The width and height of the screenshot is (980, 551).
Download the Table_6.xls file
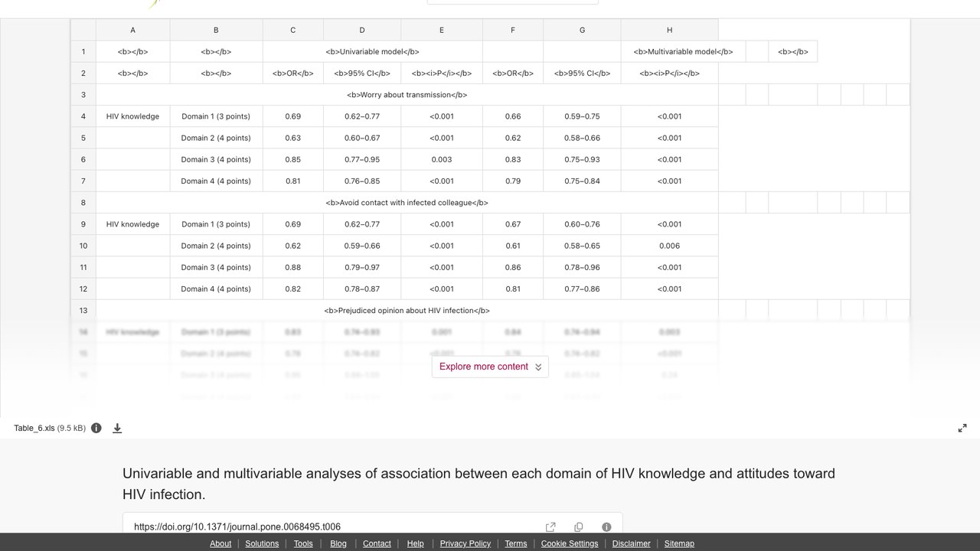tap(117, 428)
